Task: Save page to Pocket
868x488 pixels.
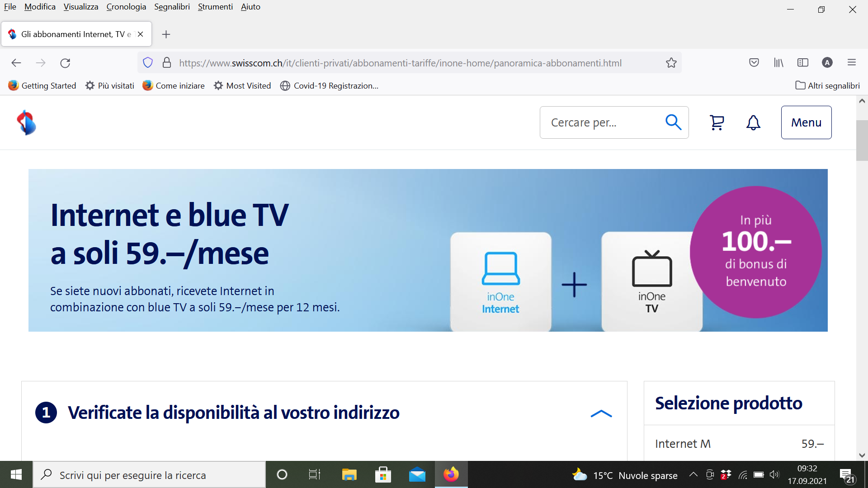Action: point(754,63)
